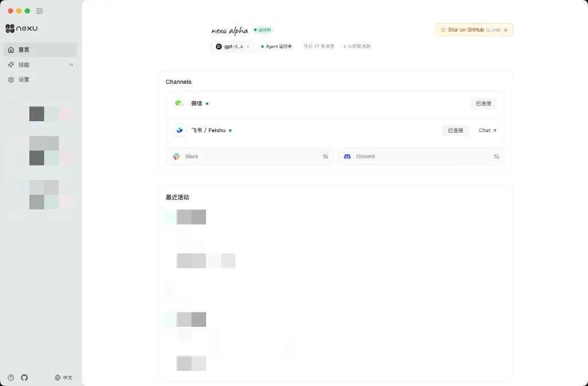Click the Slack channel icon

click(176, 156)
